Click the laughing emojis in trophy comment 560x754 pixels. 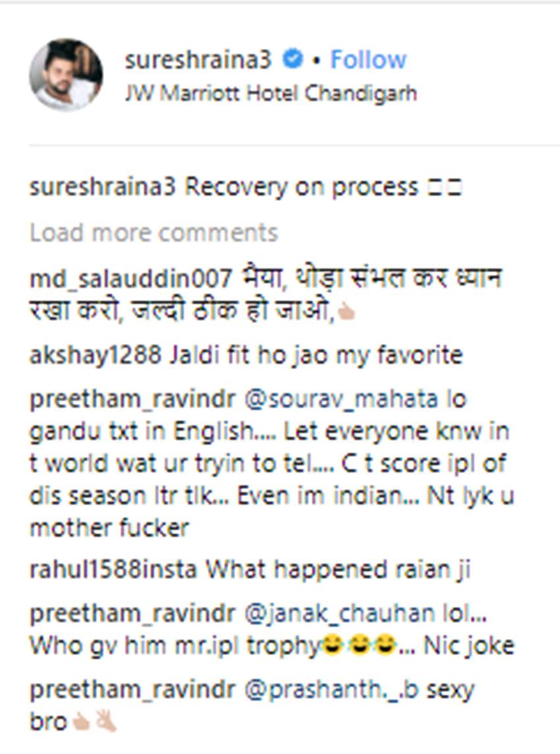tap(358, 645)
